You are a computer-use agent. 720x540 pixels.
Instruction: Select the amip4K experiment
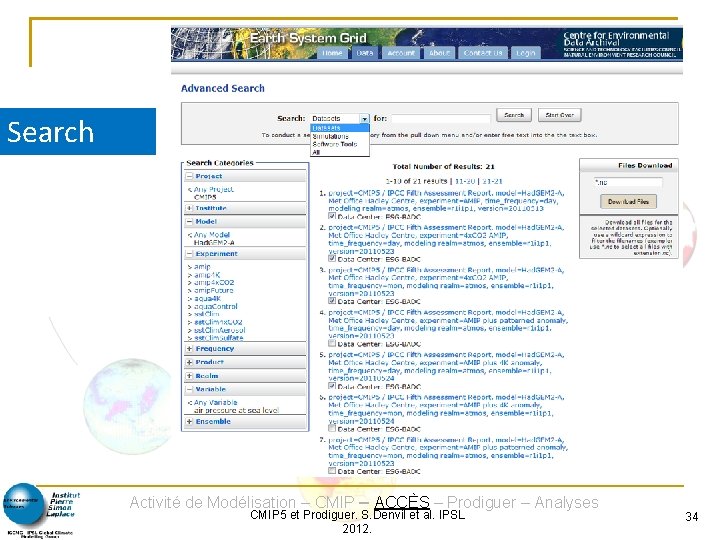(207, 275)
